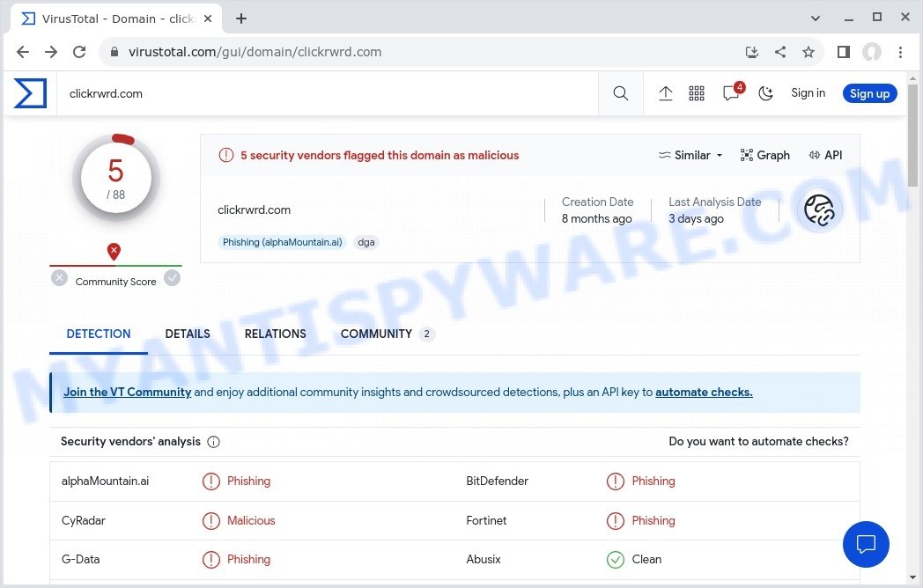Toggle dark mode moon icon
The height and width of the screenshot is (588, 923).
click(765, 93)
